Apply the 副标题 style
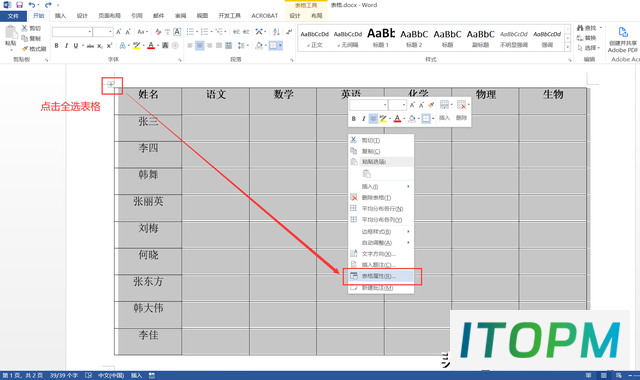The width and height of the screenshot is (640, 380). (480, 38)
